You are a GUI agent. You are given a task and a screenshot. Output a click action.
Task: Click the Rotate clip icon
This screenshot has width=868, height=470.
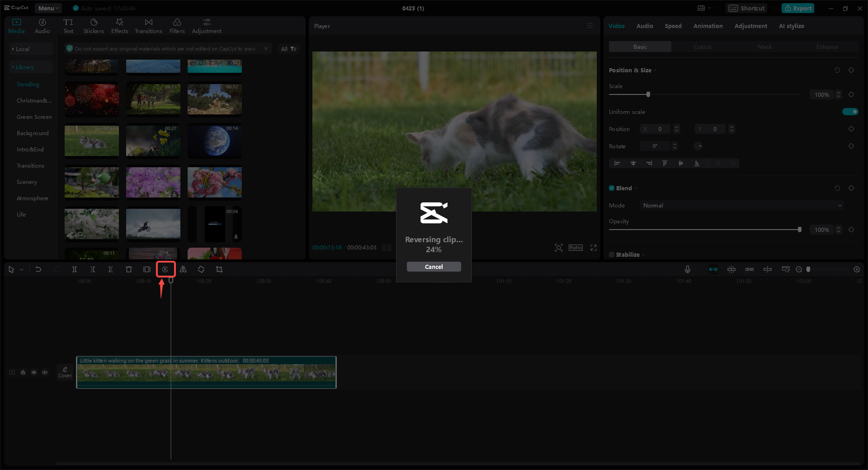(201, 269)
